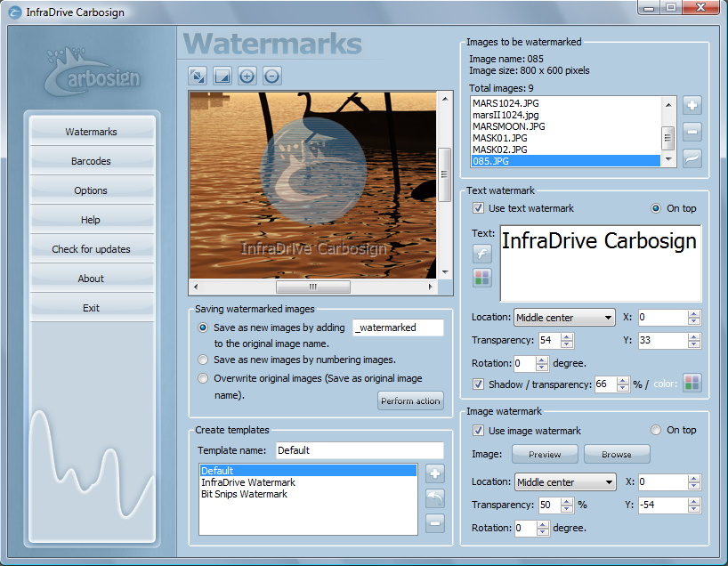Click the actual-size preview icon
Screen dimensions: 728x566
pos(222,76)
